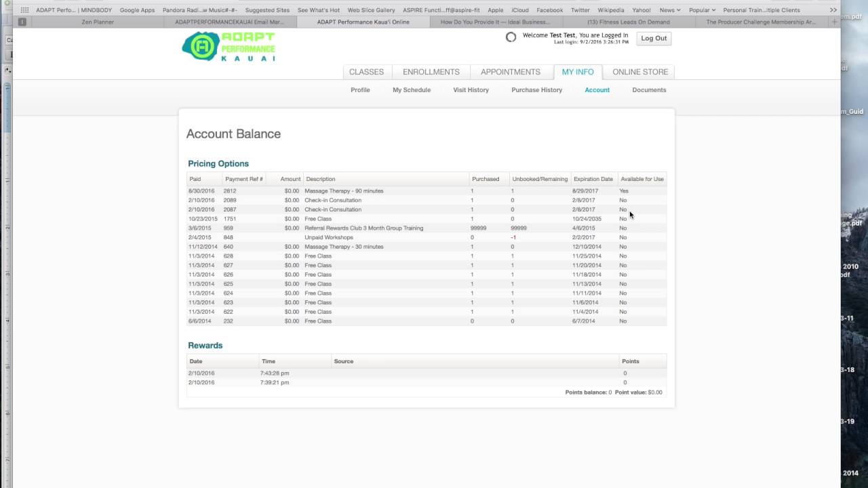Switch to the ADAPTPERFORMANCEKAUAI Email tab
The image size is (868, 488).
(x=229, y=22)
